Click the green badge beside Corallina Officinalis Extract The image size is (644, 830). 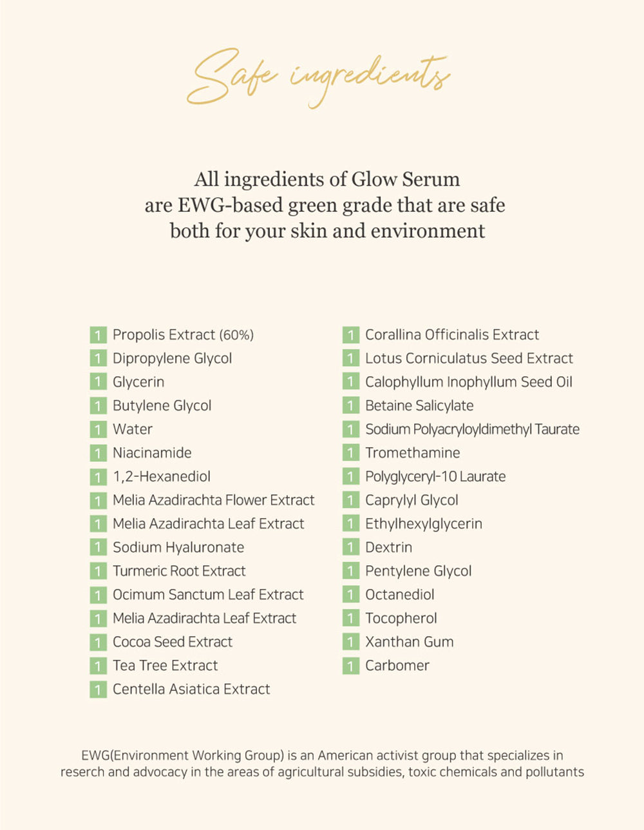[x=350, y=335]
